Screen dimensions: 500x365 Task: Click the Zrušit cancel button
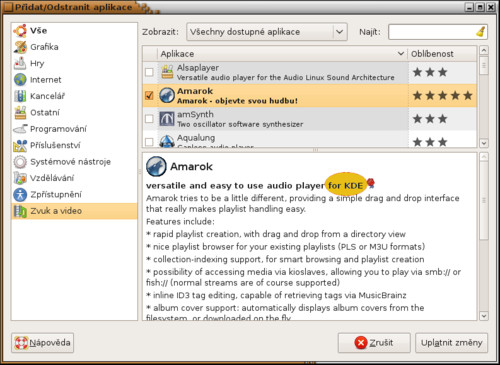click(374, 343)
